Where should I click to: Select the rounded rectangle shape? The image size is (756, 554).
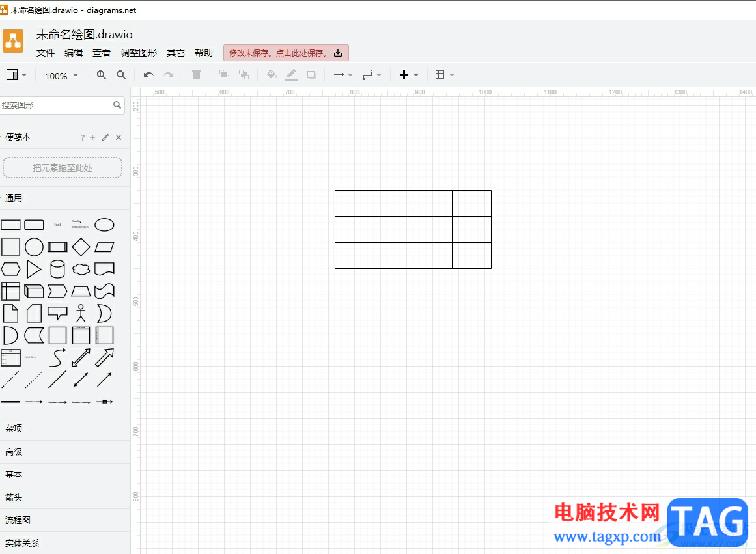[x=35, y=225]
